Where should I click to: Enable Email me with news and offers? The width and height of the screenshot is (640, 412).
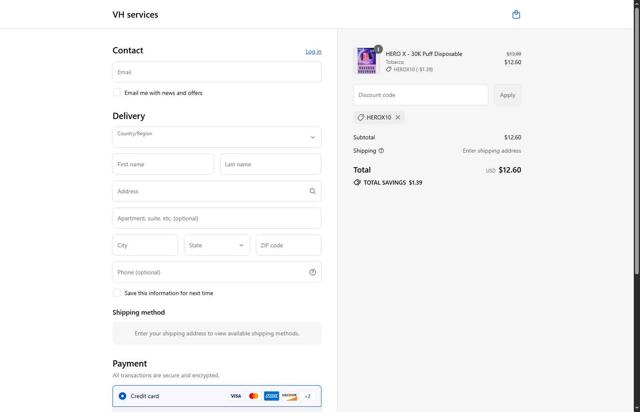tap(117, 93)
